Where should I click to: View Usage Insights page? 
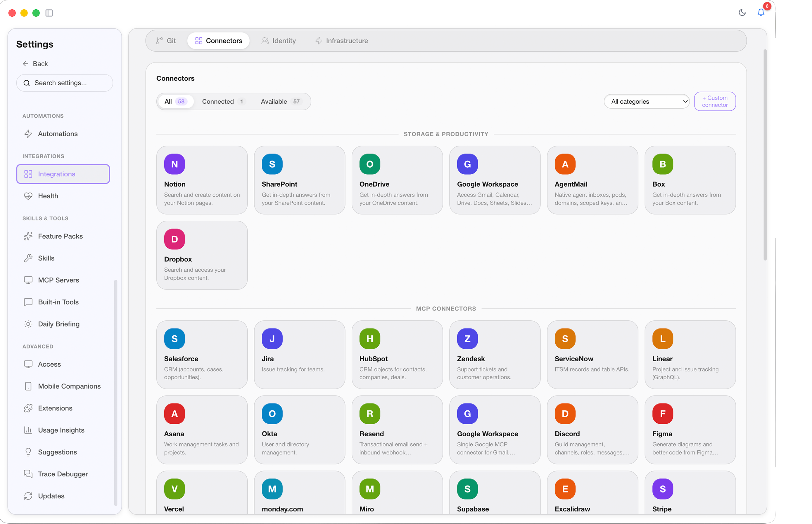point(63,430)
